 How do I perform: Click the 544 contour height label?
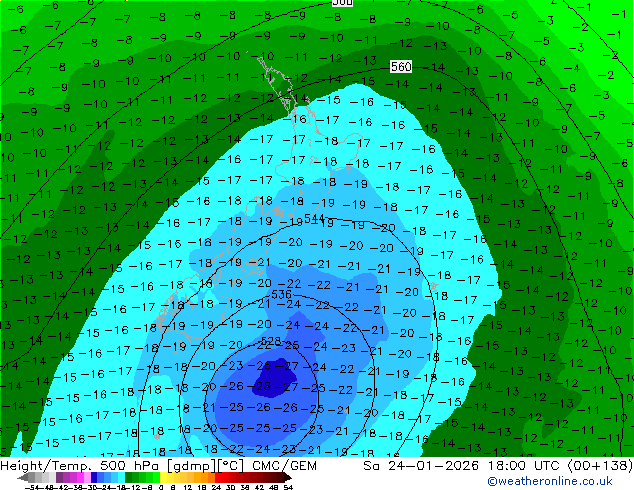click(314, 218)
